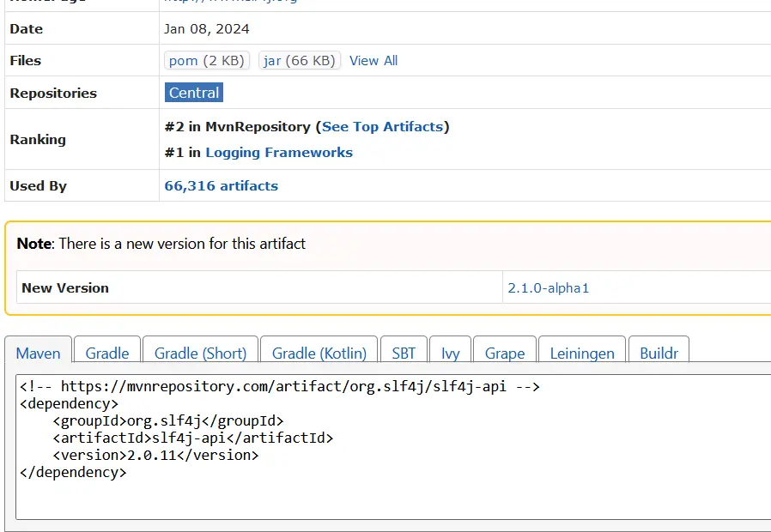Click the Central repository badge
The height and width of the screenshot is (532, 771).
[194, 93]
